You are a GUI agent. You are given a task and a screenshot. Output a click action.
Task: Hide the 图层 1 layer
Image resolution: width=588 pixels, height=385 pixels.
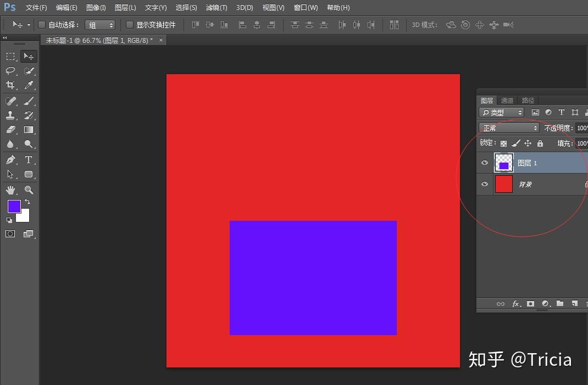tap(485, 163)
